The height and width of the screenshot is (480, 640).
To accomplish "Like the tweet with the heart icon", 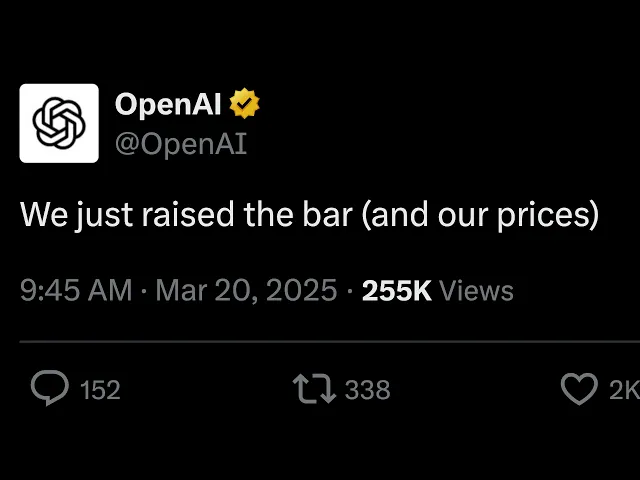I will click(x=578, y=389).
